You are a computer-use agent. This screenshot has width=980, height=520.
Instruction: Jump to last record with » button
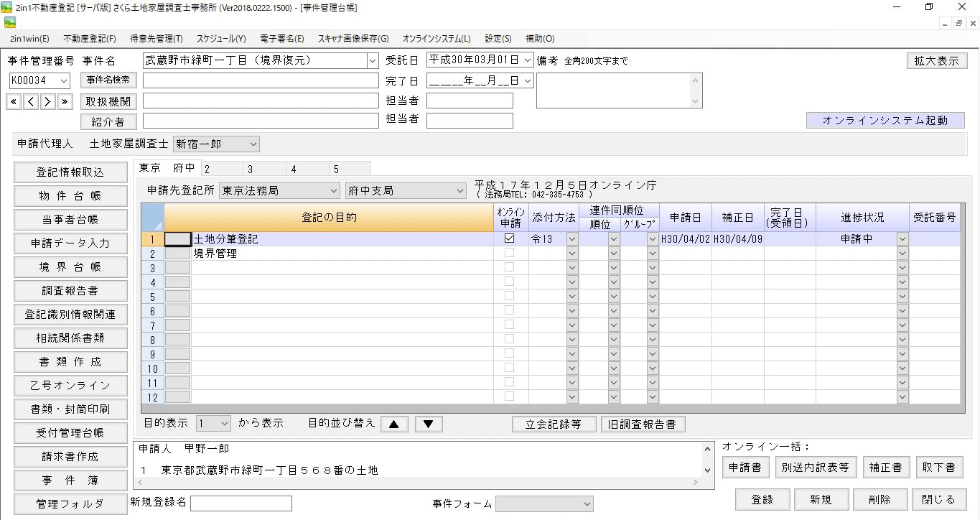click(65, 101)
